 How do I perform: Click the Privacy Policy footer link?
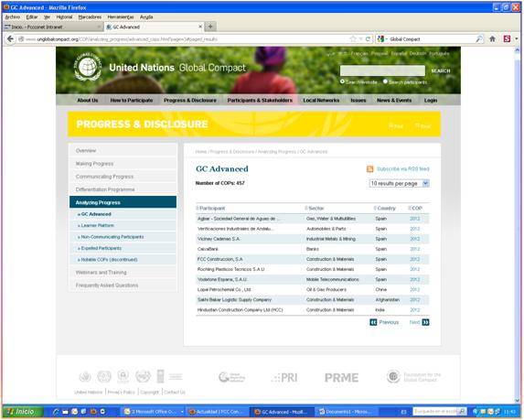pos(121,393)
